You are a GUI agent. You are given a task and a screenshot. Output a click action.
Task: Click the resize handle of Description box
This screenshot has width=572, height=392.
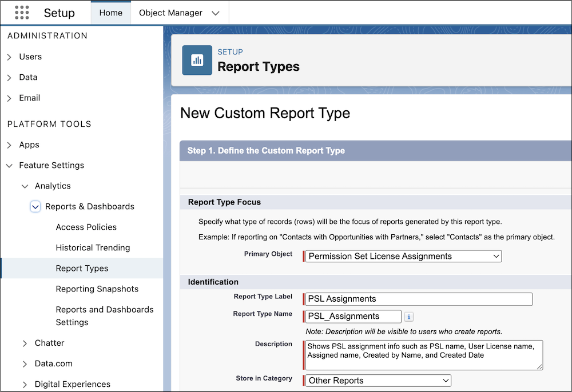tap(539, 367)
